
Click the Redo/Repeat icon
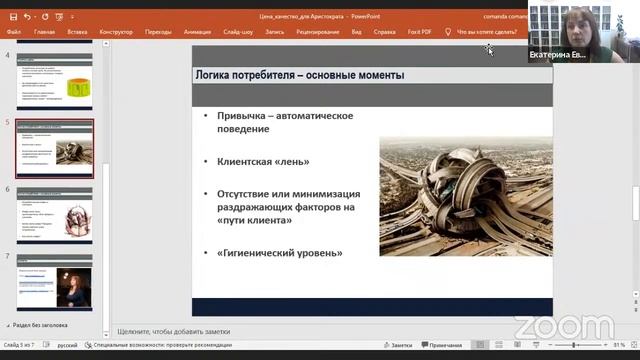point(45,17)
